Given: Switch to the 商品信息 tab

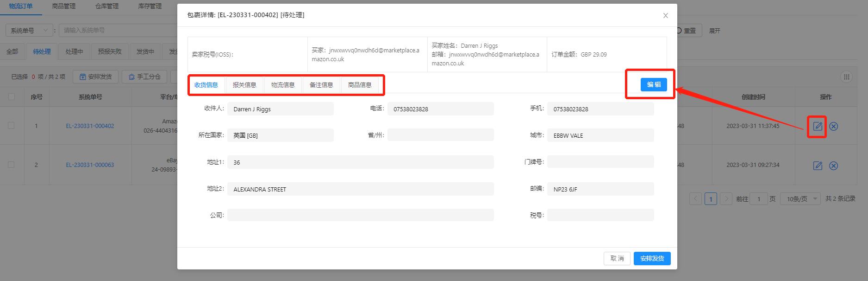Looking at the screenshot, I should coord(360,85).
